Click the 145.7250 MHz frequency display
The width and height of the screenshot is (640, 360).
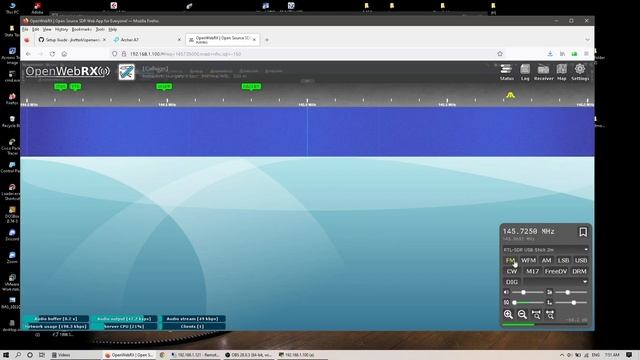point(528,231)
